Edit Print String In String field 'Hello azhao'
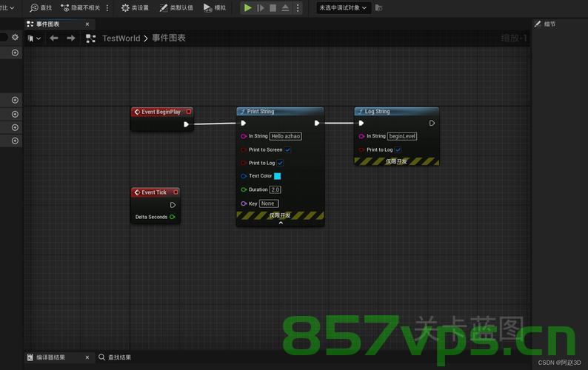588x370 pixels. pos(286,136)
